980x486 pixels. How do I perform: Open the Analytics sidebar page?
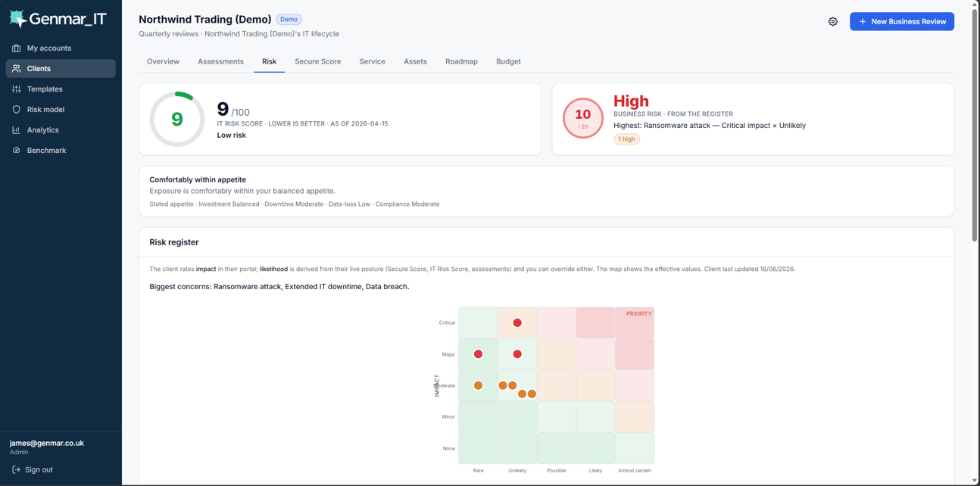coord(61,129)
